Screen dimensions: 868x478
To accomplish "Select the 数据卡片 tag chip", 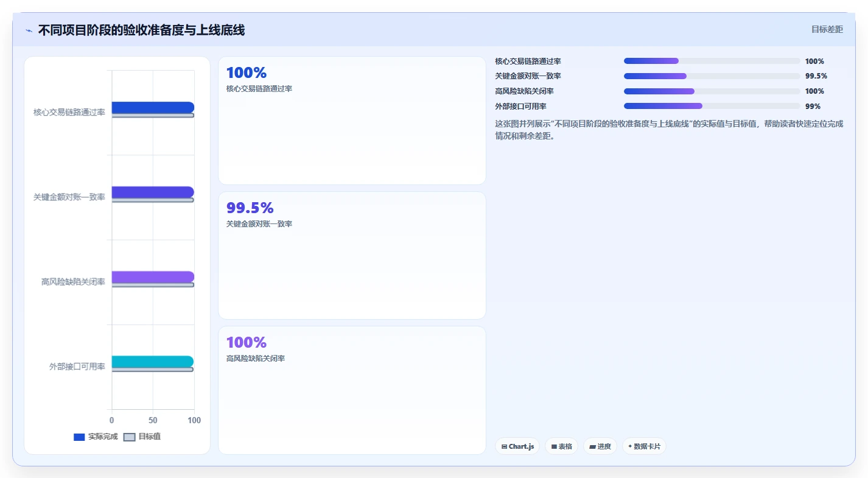I will (x=644, y=446).
